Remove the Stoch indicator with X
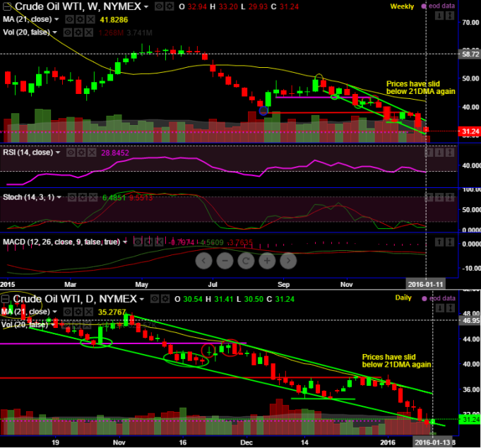The height and width of the screenshot is (448, 481). tap(93, 197)
